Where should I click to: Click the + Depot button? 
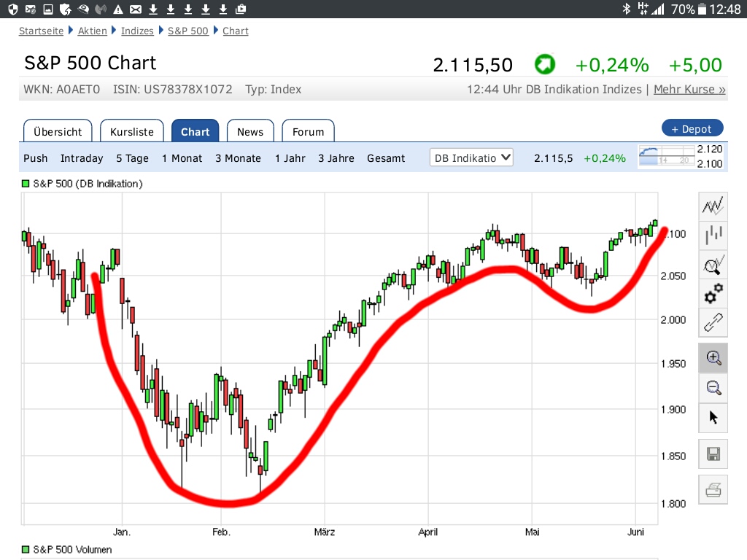click(692, 128)
